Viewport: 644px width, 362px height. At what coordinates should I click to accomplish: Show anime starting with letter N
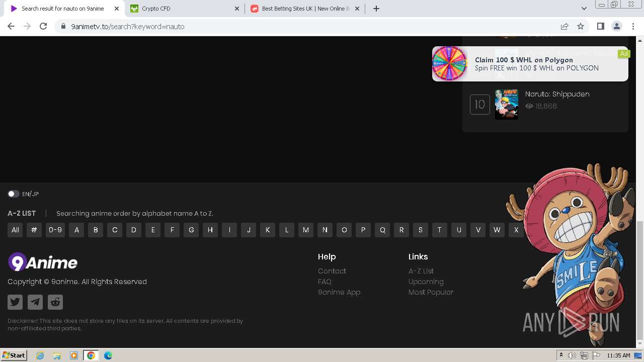point(325,230)
